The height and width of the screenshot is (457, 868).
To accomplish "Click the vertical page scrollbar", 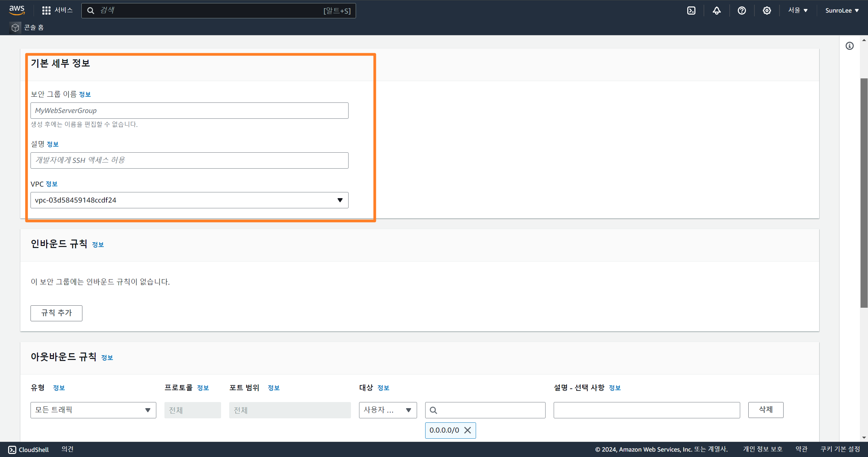I will [x=864, y=193].
